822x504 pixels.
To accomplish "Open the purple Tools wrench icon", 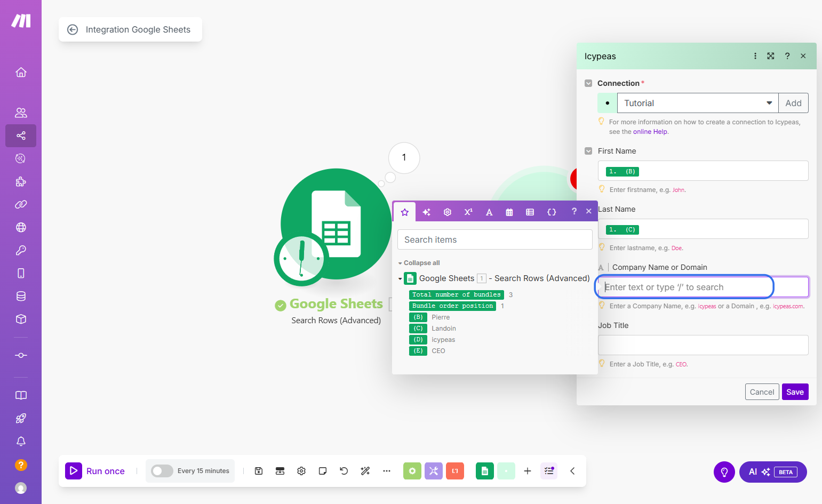I will 433,471.
